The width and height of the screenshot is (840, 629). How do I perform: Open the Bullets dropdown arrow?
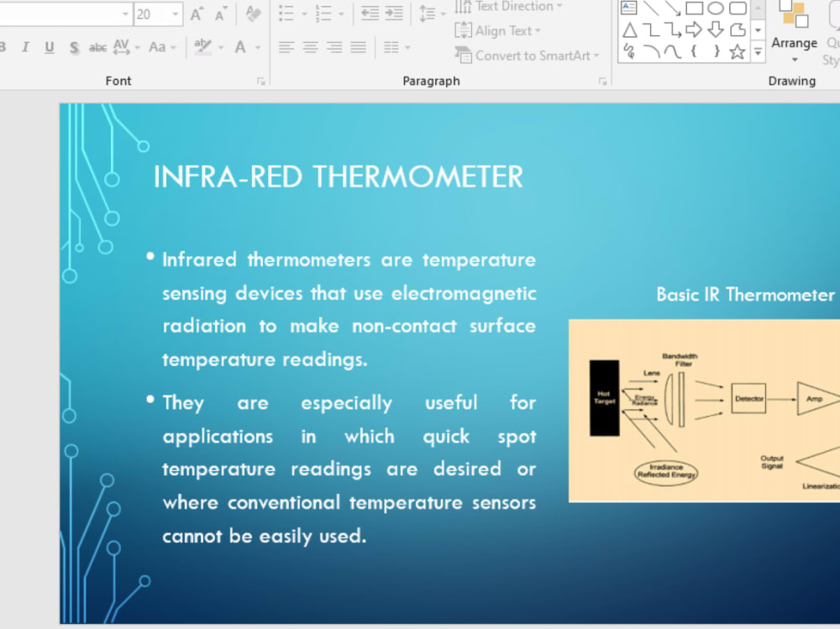(304, 14)
